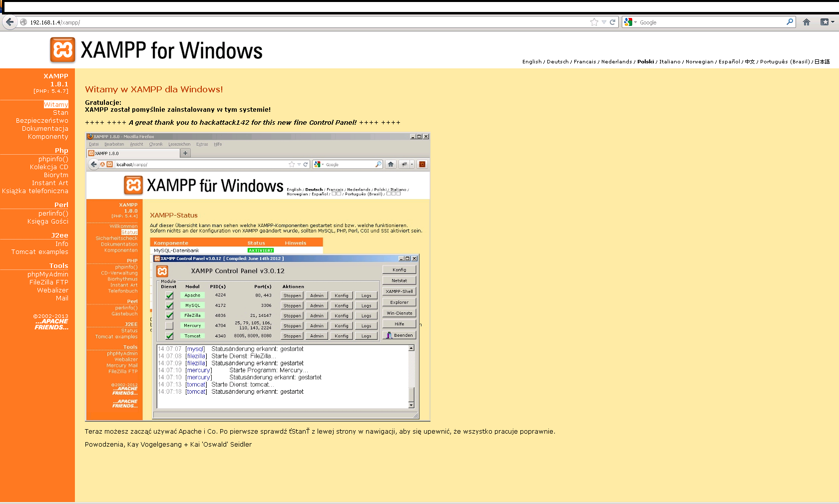The image size is (839, 504).
Task: Open Komponenty from the sidebar
Action: (x=48, y=137)
